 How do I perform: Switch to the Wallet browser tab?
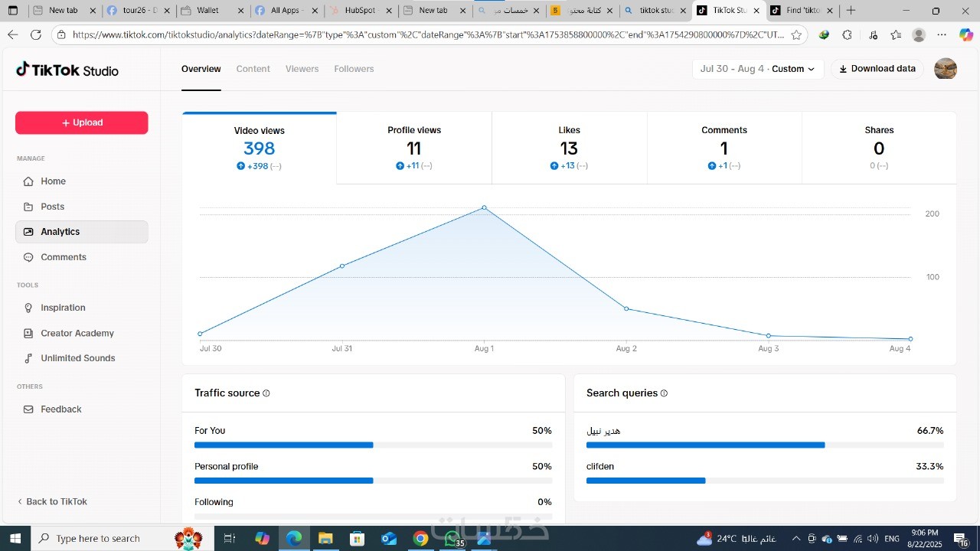pyautogui.click(x=211, y=11)
